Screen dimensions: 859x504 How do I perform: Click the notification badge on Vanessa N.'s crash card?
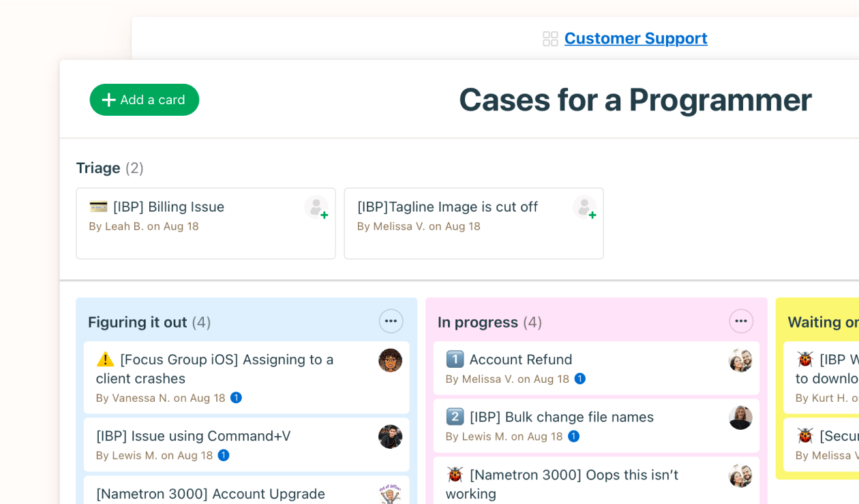[236, 398]
